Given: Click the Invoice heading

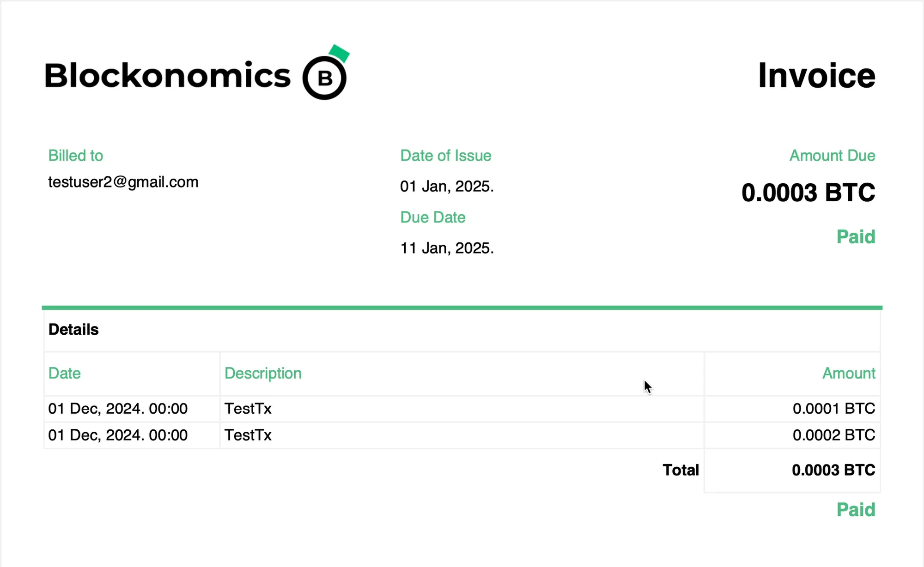Looking at the screenshot, I should click(x=816, y=75).
